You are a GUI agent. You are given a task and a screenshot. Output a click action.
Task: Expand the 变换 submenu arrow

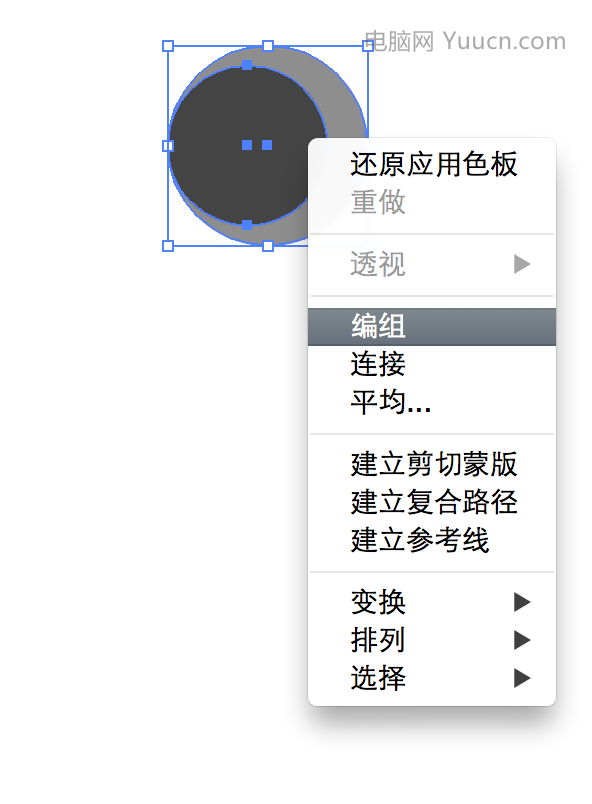(x=522, y=602)
